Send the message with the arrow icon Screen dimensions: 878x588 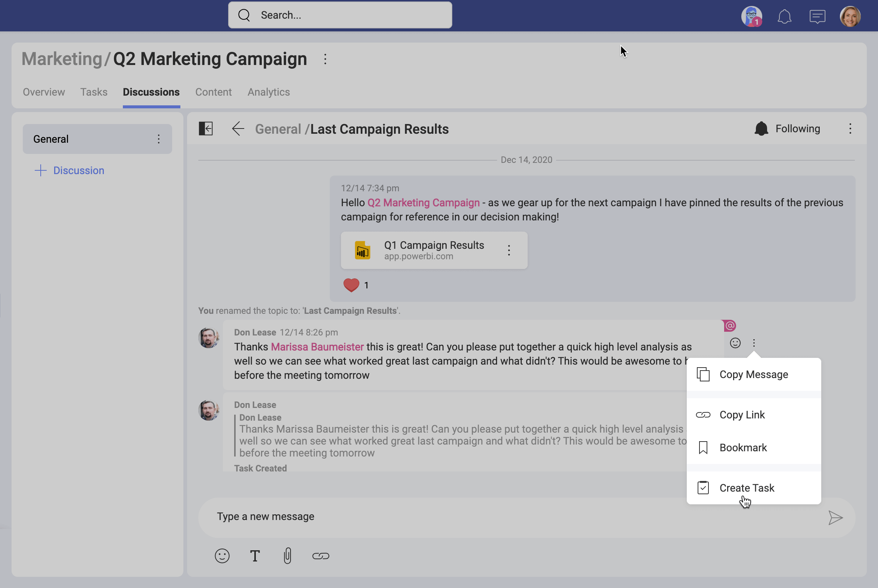pos(835,518)
